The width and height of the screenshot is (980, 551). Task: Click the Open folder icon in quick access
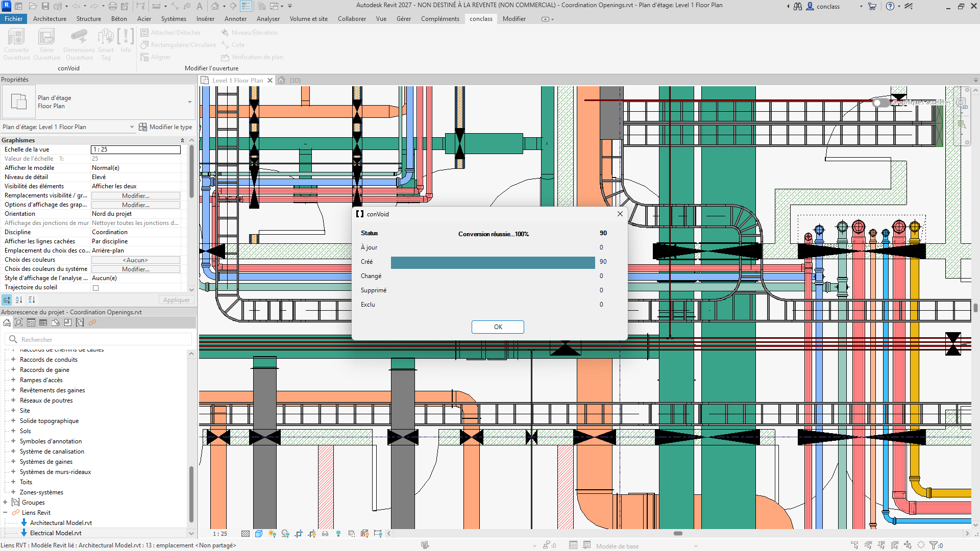coord(33,6)
